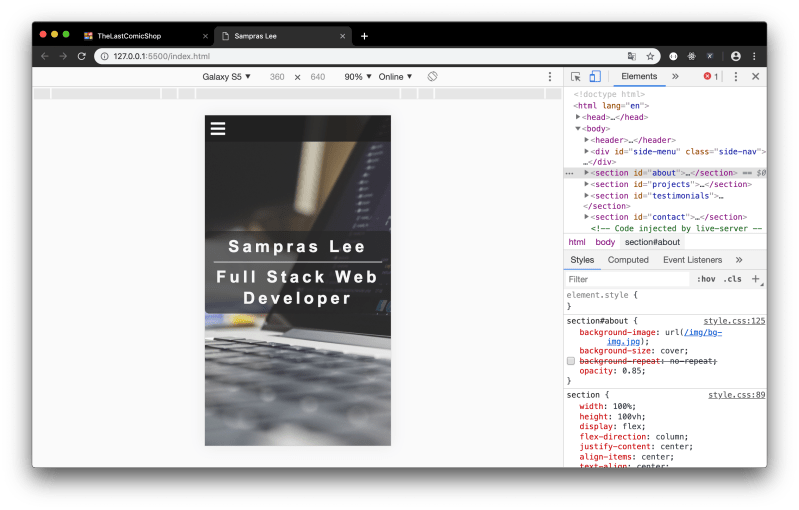Open the Galaxy S5 device dropdown

click(x=226, y=76)
